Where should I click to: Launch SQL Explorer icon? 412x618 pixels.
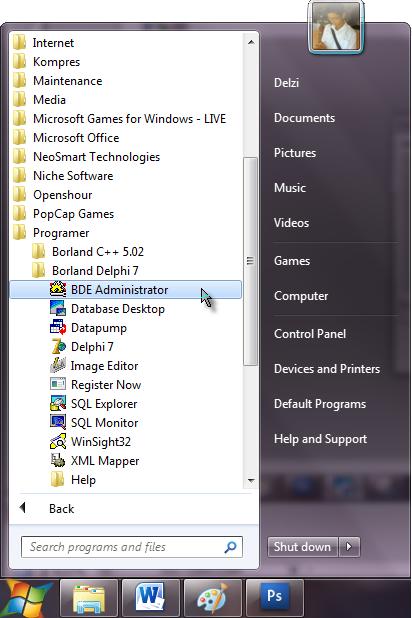58,403
